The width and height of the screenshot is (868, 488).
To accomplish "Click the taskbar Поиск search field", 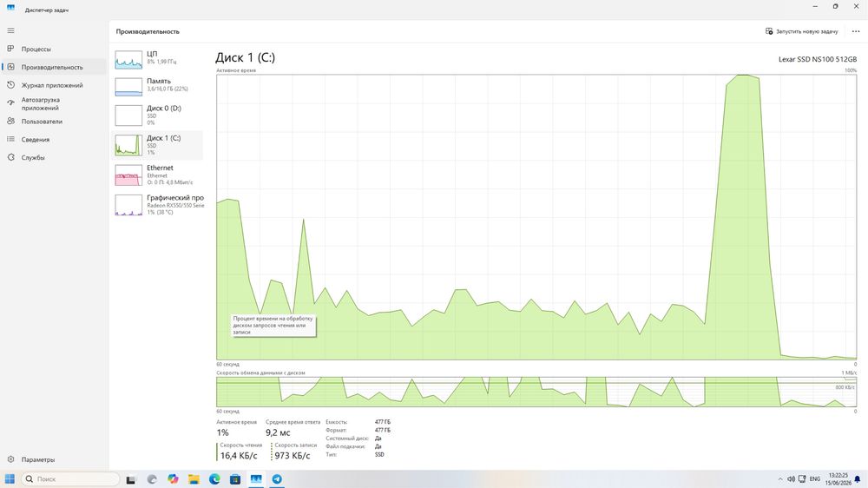I will [x=70, y=479].
